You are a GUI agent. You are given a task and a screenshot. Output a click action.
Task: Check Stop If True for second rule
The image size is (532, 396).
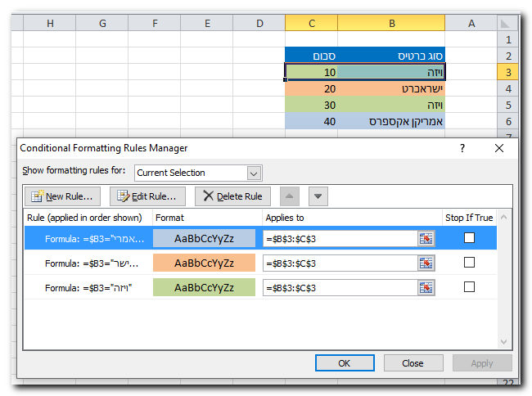point(469,263)
